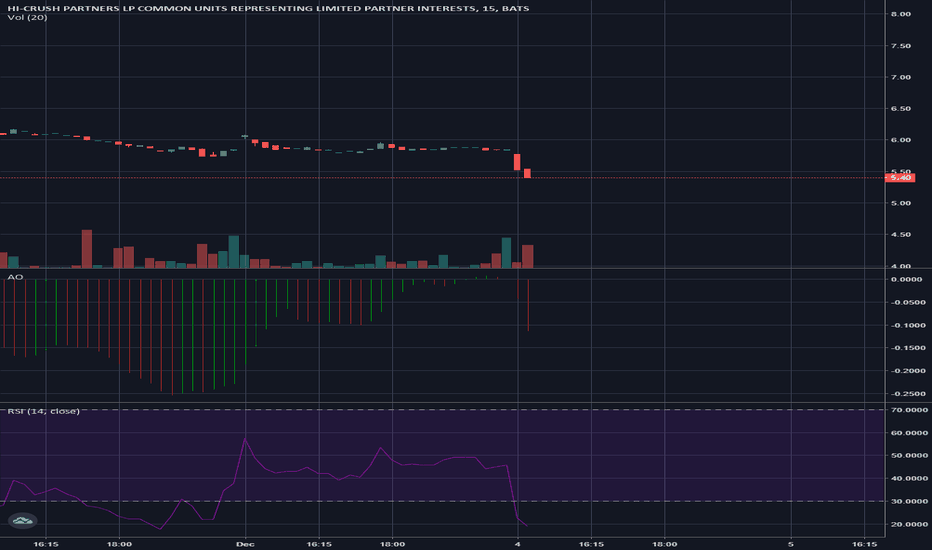This screenshot has height=550, width=932.
Task: Click the TradingView cloud logo icon
Action: pyautogui.click(x=23, y=521)
